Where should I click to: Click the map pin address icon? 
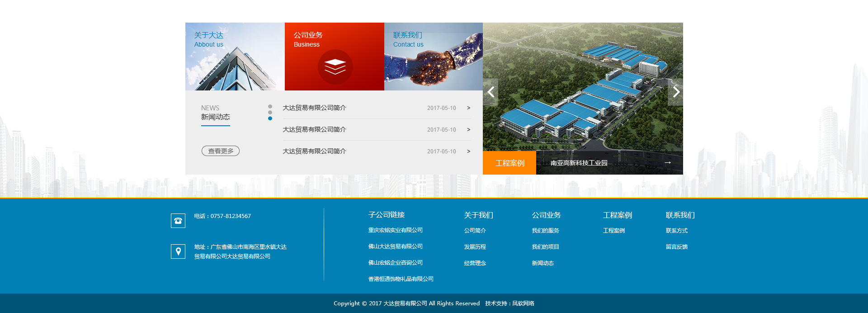(178, 251)
